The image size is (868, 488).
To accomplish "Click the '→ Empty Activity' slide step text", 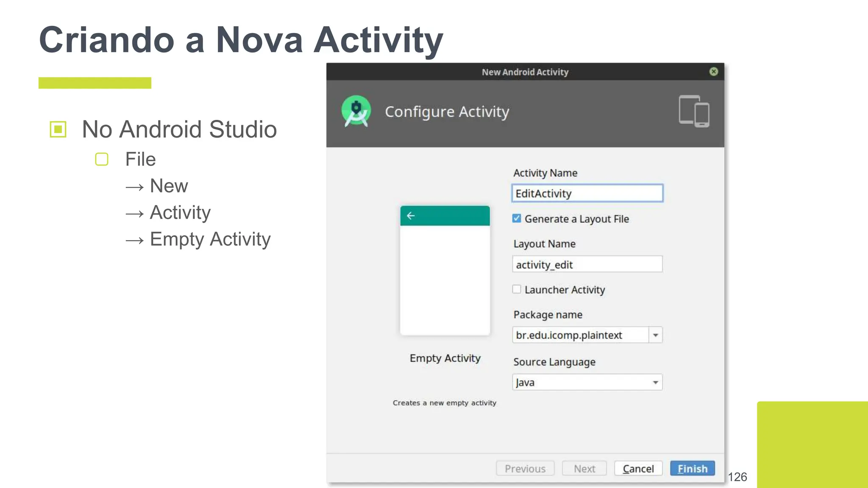I will [x=198, y=239].
